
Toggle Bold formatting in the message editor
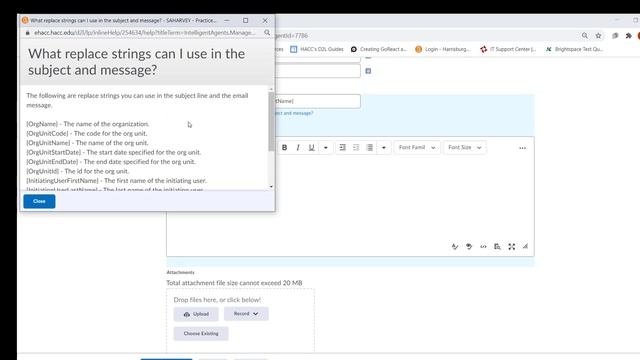pos(284,147)
